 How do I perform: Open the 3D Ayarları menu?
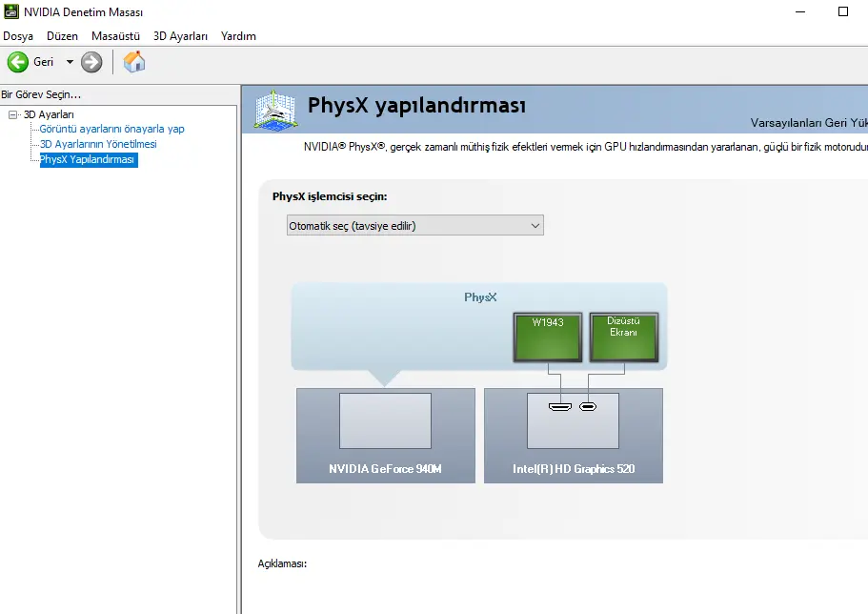pyautogui.click(x=180, y=36)
